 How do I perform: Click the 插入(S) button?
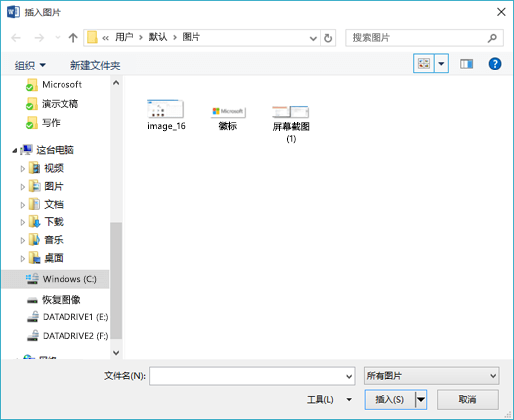point(390,400)
